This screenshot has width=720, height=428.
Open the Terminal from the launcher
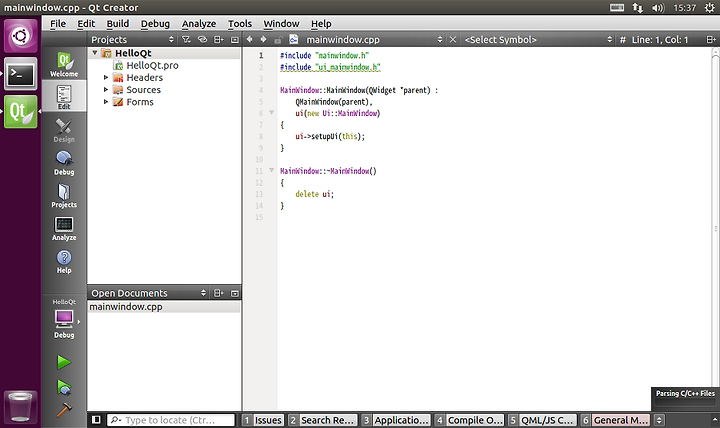pyautogui.click(x=21, y=73)
